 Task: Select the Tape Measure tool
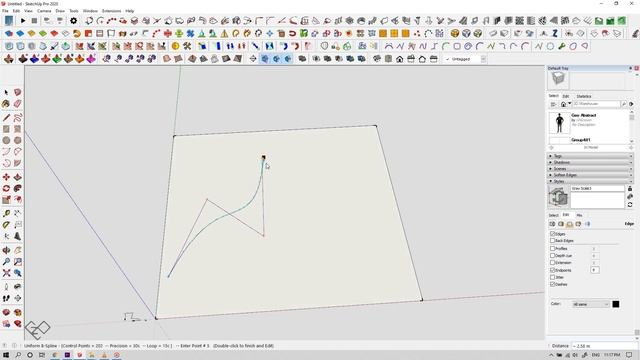coord(6,213)
